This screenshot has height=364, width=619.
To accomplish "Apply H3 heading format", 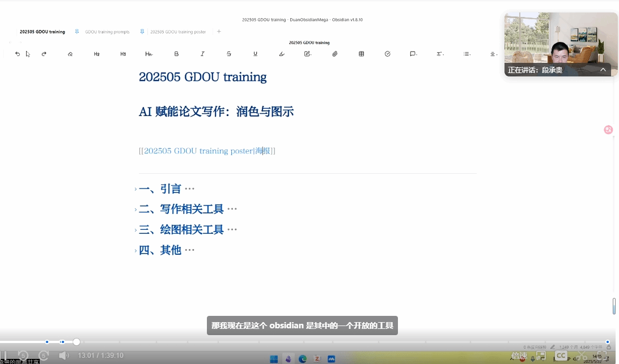I will point(123,54).
